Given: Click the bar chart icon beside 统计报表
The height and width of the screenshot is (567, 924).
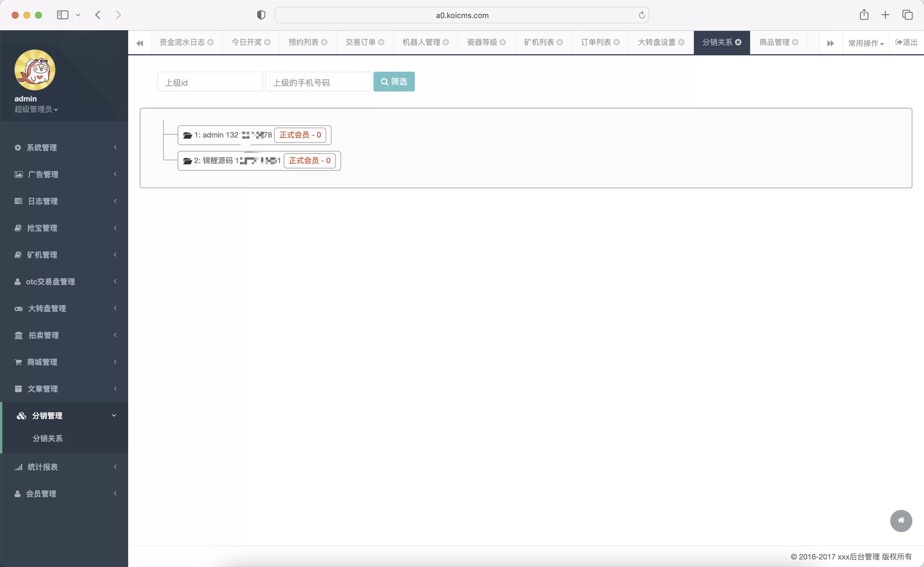Looking at the screenshot, I should click(x=18, y=467).
